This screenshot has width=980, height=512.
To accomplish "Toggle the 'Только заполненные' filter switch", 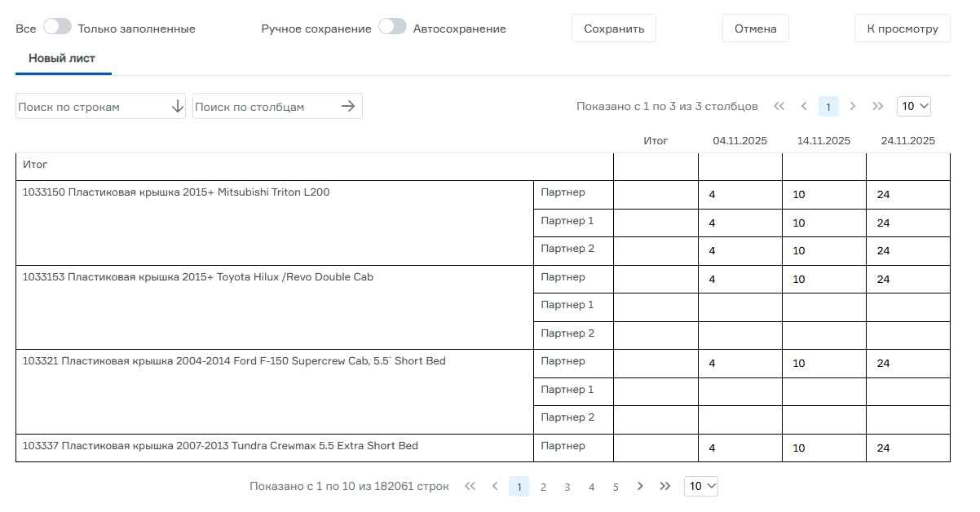I will [57, 27].
